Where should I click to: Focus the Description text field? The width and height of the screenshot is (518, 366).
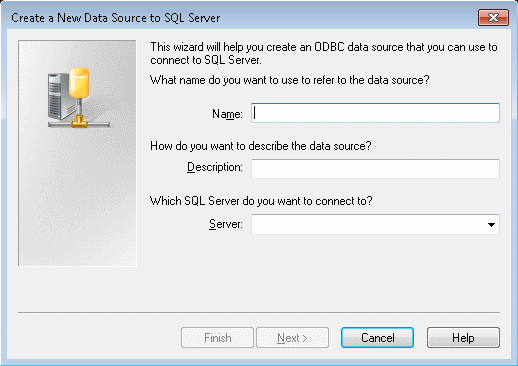point(375,169)
